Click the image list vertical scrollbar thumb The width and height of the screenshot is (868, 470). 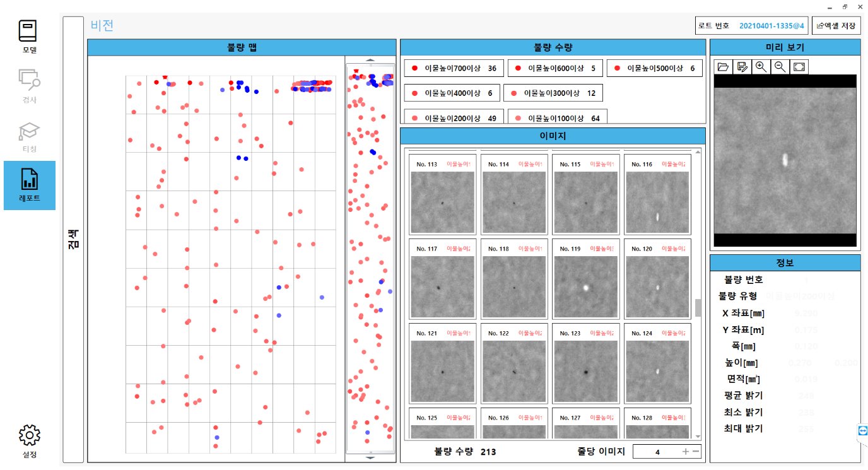click(698, 308)
